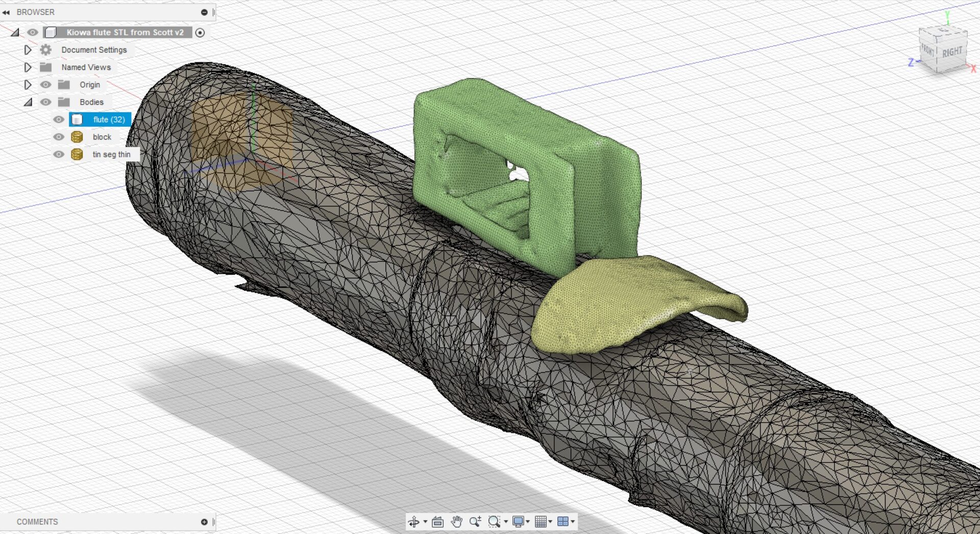
Task: Select the Orbit tool in the navigation bar
Action: pos(414,522)
